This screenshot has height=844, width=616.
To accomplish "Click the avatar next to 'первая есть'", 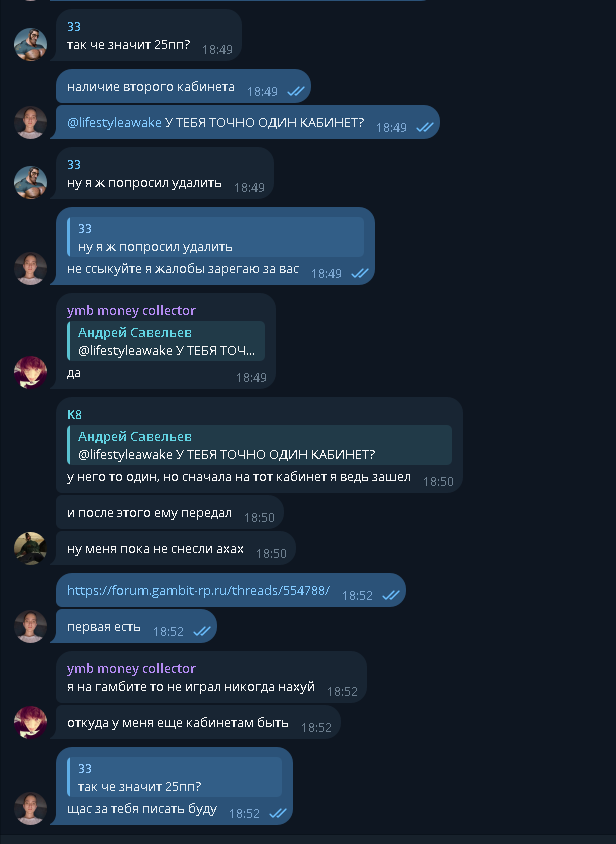I will pos(30,627).
